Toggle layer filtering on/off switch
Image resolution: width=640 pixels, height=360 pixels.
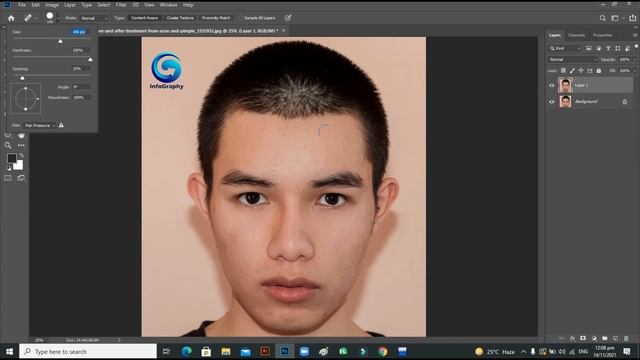(636, 47)
